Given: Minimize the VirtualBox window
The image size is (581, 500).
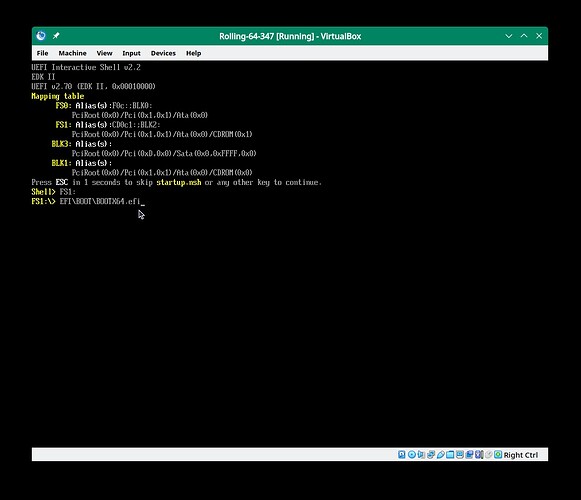Looking at the screenshot, I should (x=509, y=36).
